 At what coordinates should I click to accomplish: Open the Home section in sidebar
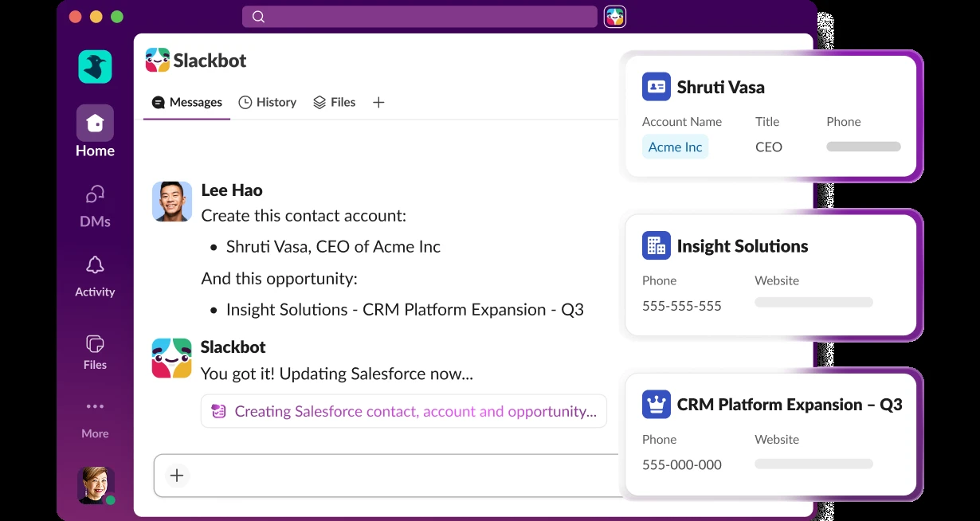tap(95, 131)
